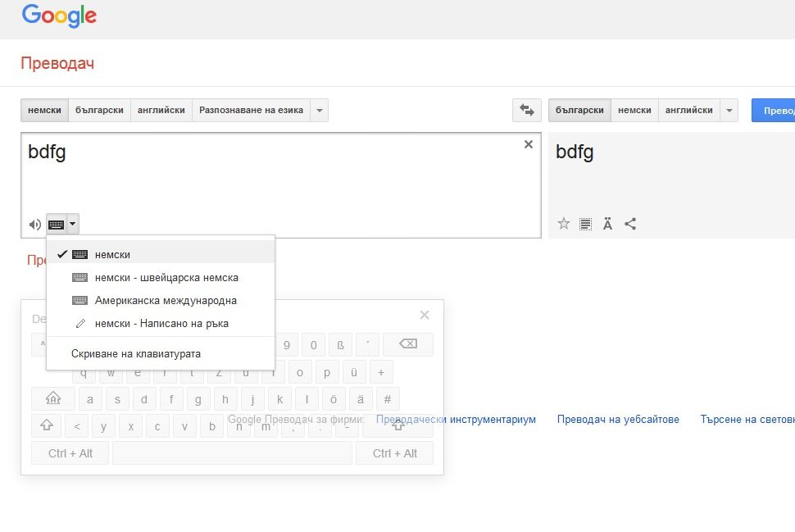Screen dimensions: 795x532
Task: Click inside the source text box
Action: (279, 180)
